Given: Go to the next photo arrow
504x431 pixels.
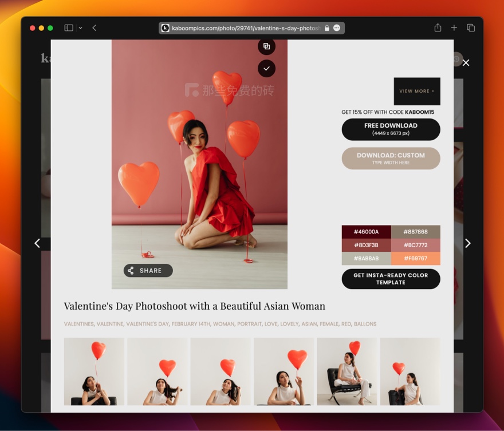Looking at the screenshot, I should tap(467, 243).
